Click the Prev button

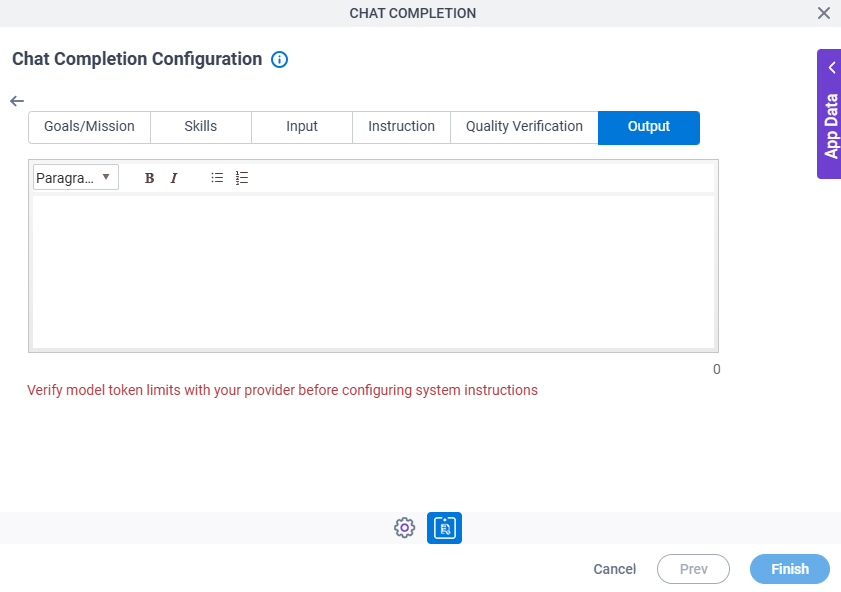pos(694,569)
